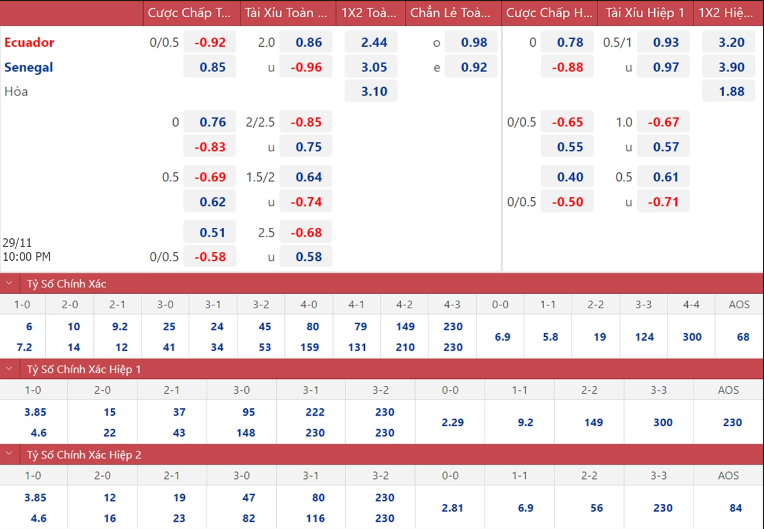
Task: Select the Tài Xỉu Hiệp 1 header
Action: (x=645, y=13)
